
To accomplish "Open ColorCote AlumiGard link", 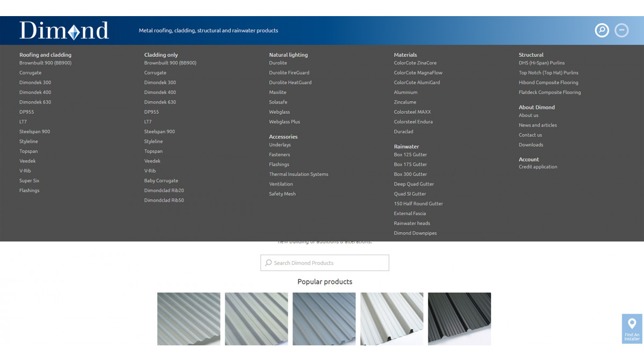I will [x=417, y=83].
